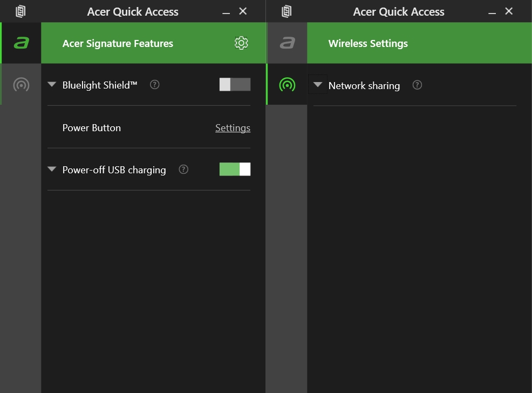Viewport: 532px width, 393px height.
Task: Click the wireless sidebar icon in left window
Action: click(21, 84)
